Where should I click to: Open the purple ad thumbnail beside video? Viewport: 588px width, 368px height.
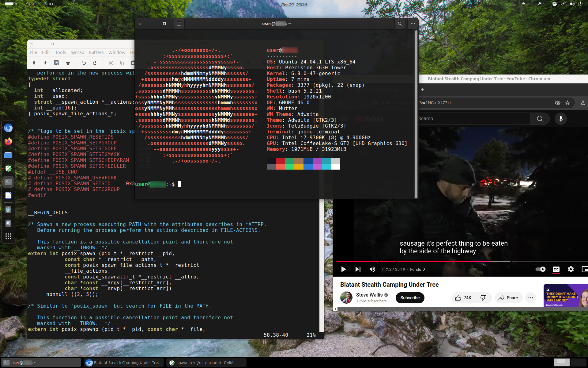coord(566,295)
